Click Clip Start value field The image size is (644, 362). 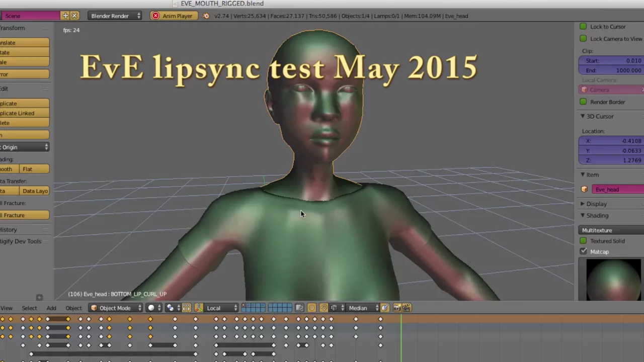[611, 60]
